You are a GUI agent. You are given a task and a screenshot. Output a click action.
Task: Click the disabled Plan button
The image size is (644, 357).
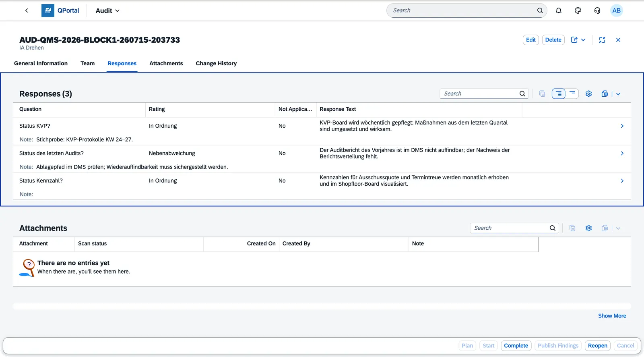coord(467,346)
